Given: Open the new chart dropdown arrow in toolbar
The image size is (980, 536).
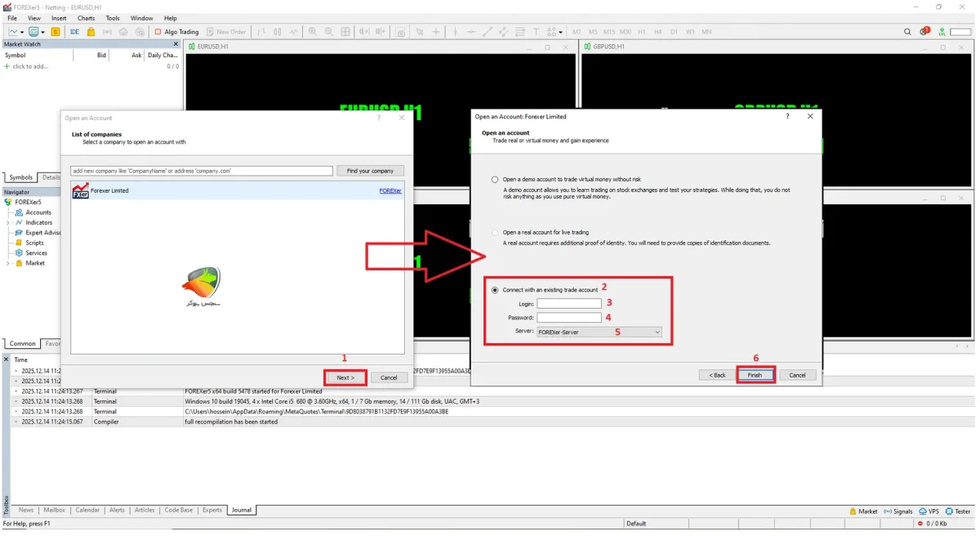Looking at the screenshot, I should tap(22, 32).
